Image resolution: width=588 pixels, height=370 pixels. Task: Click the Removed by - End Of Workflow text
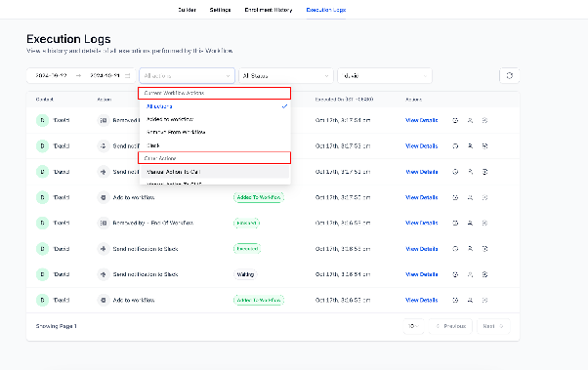click(153, 223)
